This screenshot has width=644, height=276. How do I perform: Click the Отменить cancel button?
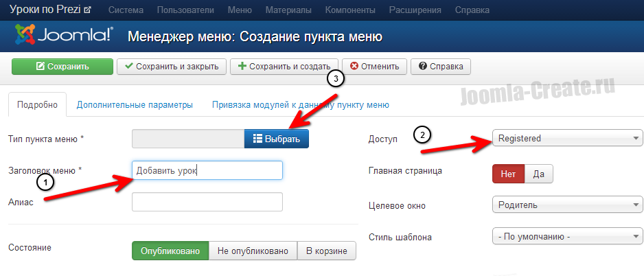pyautogui.click(x=374, y=67)
